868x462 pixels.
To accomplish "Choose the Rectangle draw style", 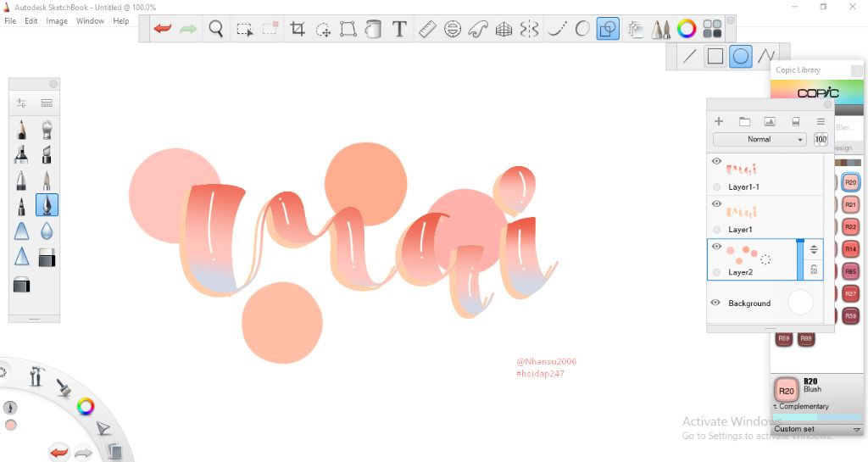I will click(715, 56).
